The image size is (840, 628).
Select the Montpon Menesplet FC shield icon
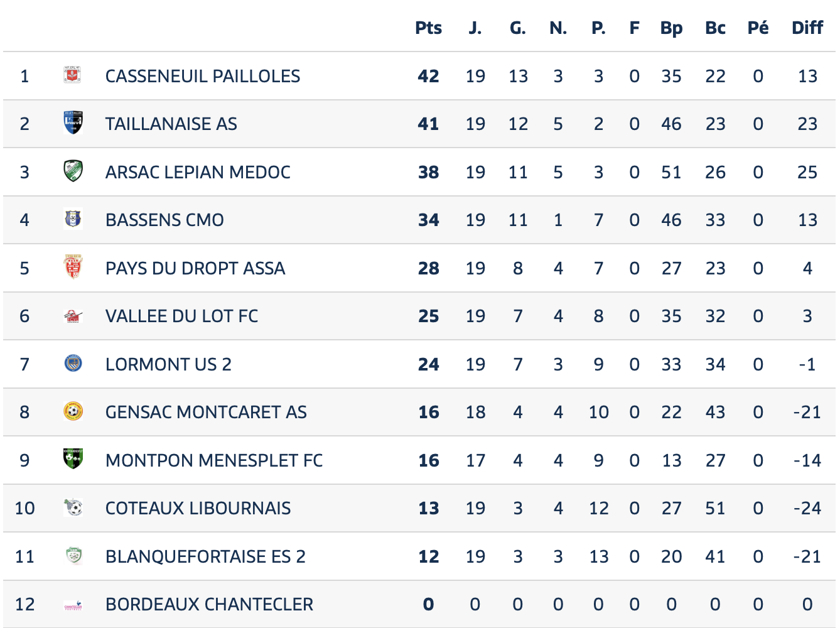73,459
